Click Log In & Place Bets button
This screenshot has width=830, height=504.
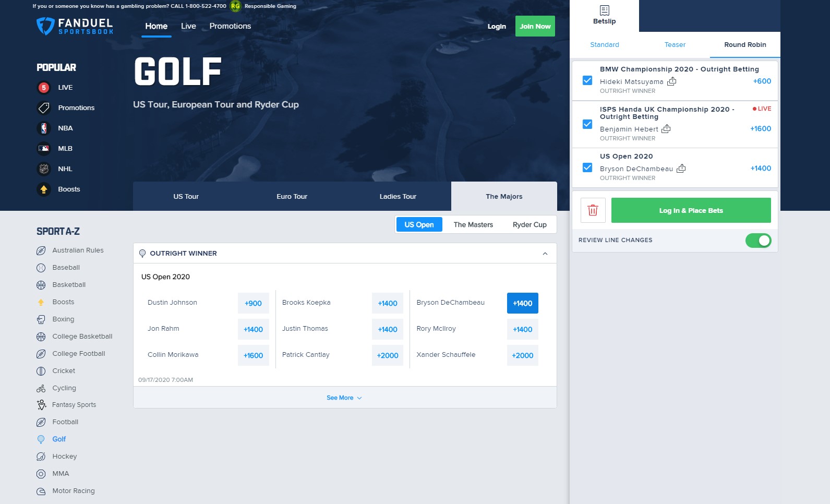tap(691, 210)
